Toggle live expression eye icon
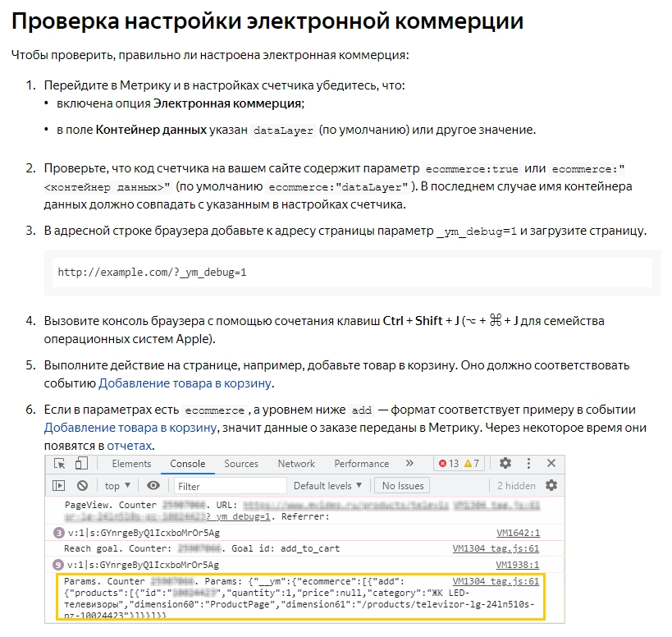The height and width of the screenshot is (637, 672). click(153, 486)
